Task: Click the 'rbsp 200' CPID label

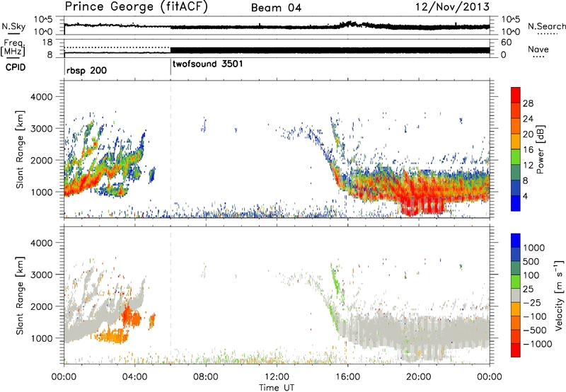Action: (x=86, y=70)
